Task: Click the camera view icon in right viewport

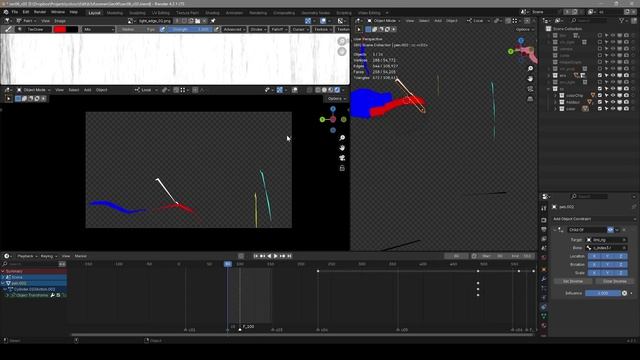Action: (x=530, y=89)
